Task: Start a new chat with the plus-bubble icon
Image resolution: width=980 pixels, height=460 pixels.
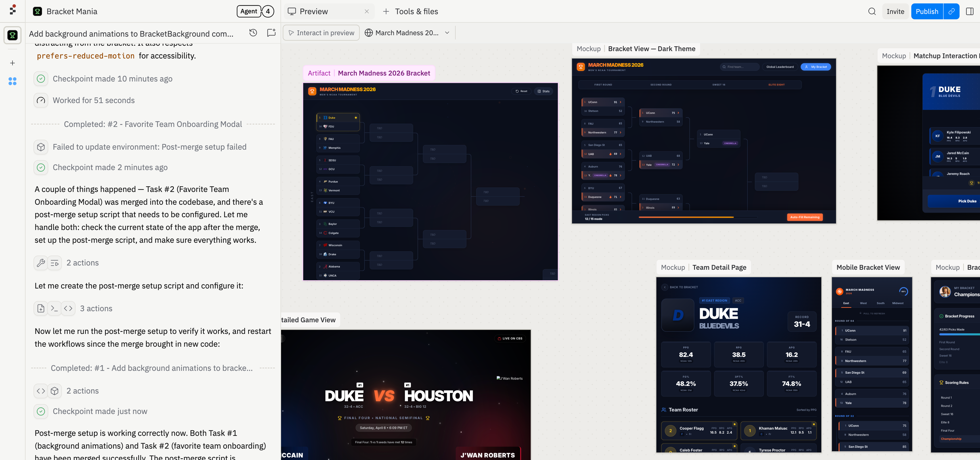Action: point(271,33)
